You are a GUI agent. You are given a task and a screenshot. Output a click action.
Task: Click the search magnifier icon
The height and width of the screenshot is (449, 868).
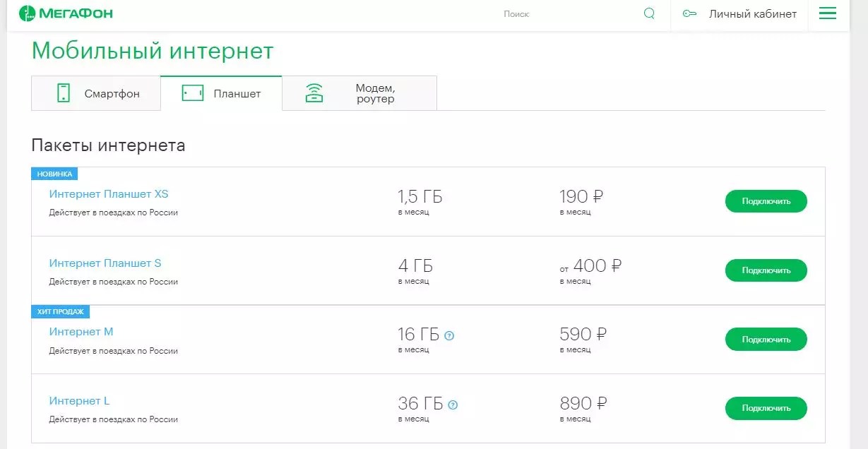pyautogui.click(x=649, y=13)
